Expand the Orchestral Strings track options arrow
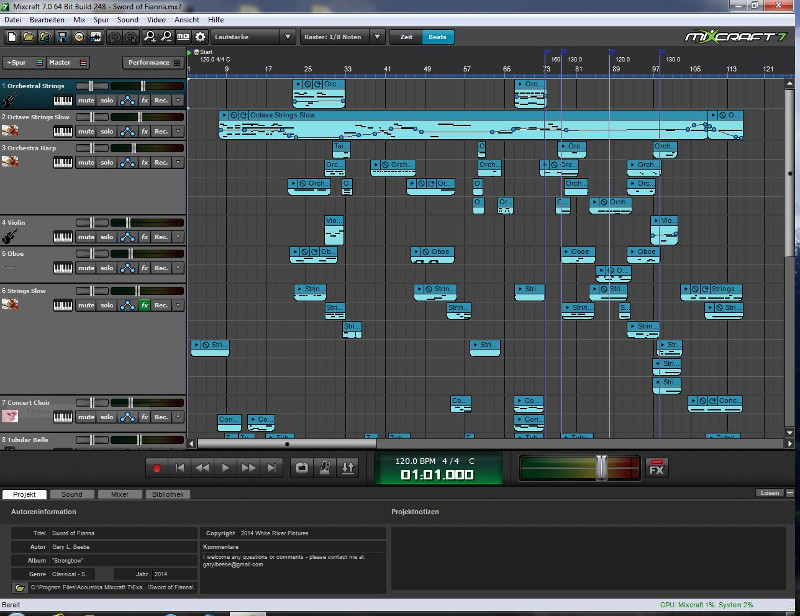The height and width of the screenshot is (616, 800). click(178, 101)
